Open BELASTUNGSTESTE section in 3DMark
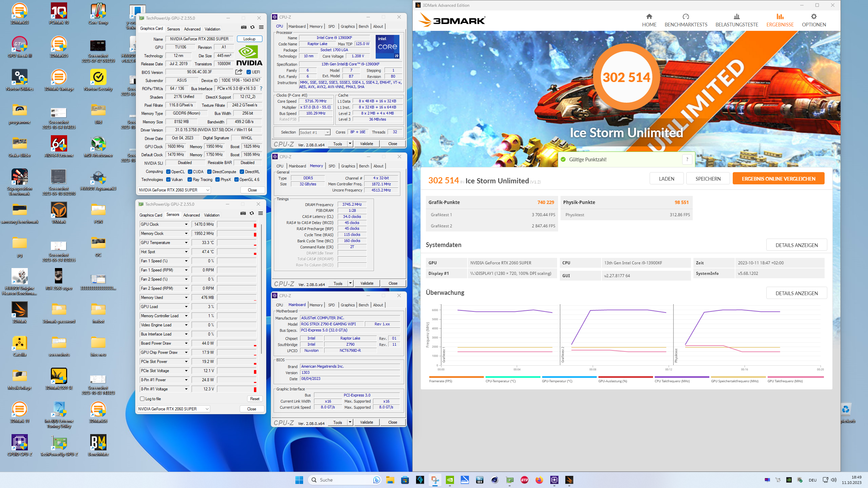The height and width of the screenshot is (488, 868). click(736, 20)
